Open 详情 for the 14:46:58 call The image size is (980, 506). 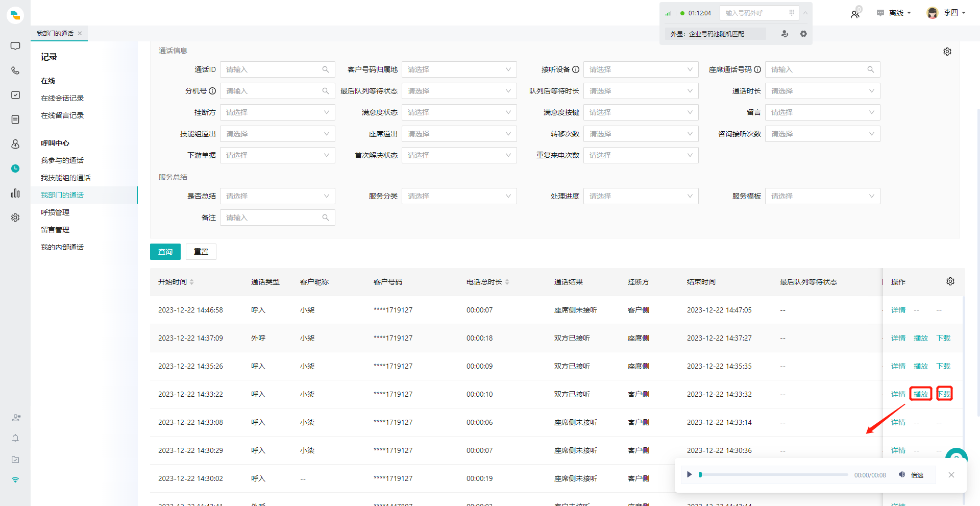tap(898, 310)
